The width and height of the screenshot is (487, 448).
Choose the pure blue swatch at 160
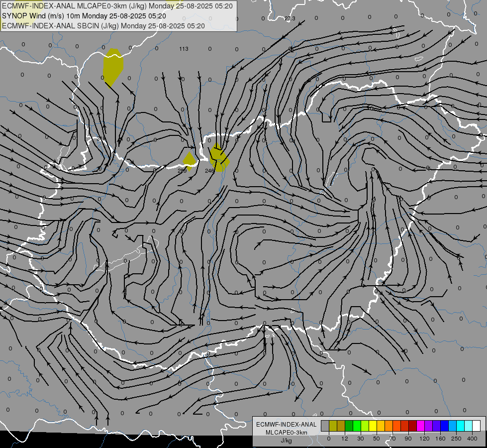pos(444,426)
